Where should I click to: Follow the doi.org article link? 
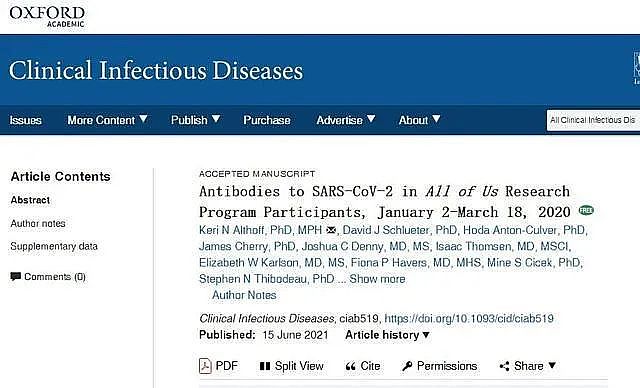tap(469, 319)
